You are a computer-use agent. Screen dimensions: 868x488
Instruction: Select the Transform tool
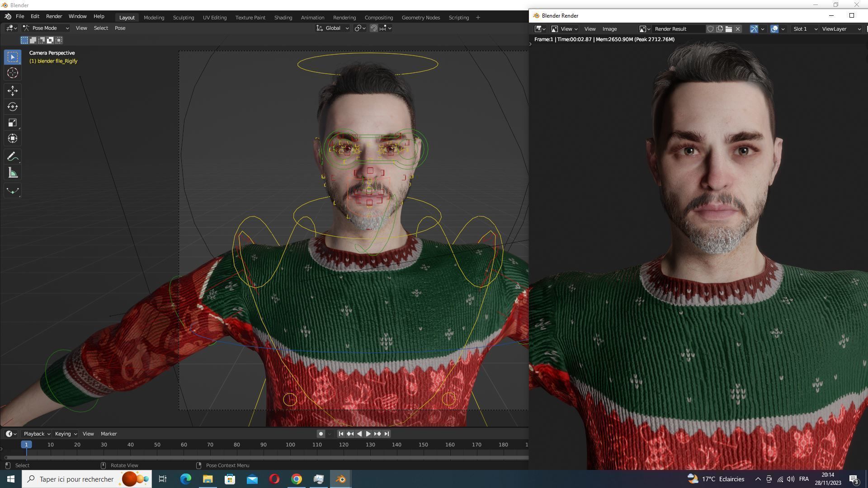pyautogui.click(x=13, y=138)
